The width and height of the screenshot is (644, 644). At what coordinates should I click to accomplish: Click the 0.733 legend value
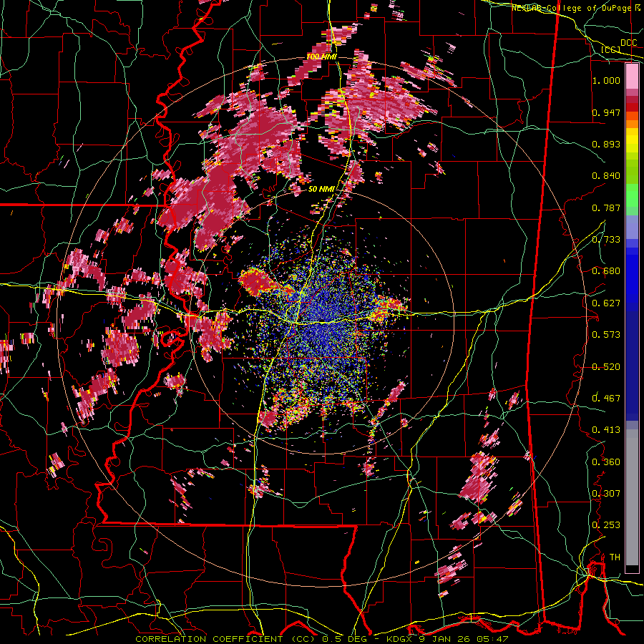(606, 240)
